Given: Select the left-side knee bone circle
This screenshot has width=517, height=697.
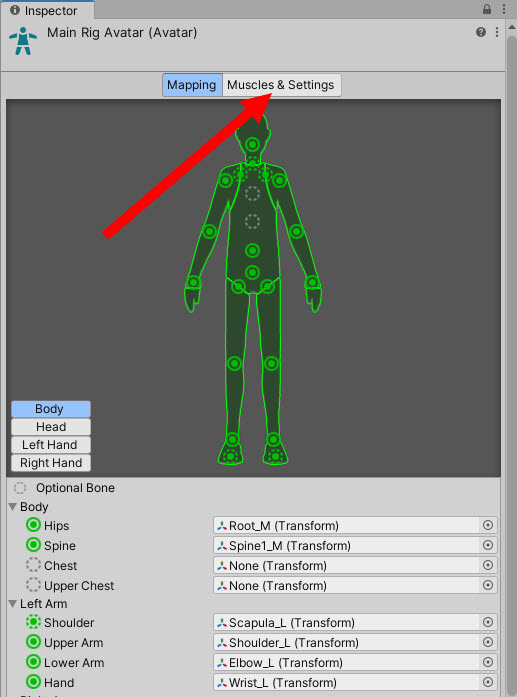Looking at the screenshot, I should (235, 364).
